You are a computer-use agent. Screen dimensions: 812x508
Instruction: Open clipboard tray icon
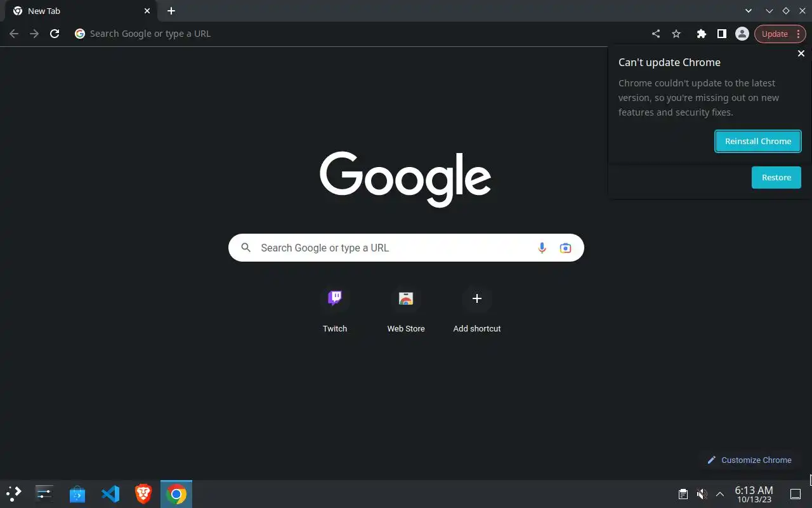[683, 494]
